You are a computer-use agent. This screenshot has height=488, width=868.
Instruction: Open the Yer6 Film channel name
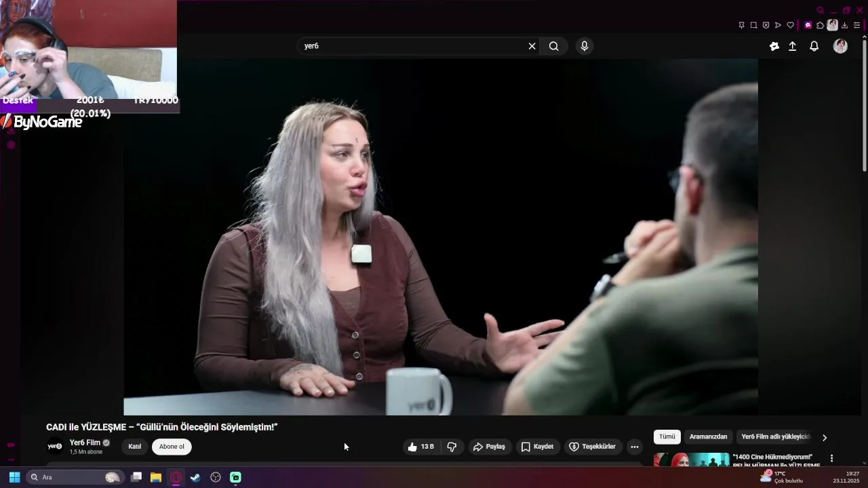pos(85,443)
